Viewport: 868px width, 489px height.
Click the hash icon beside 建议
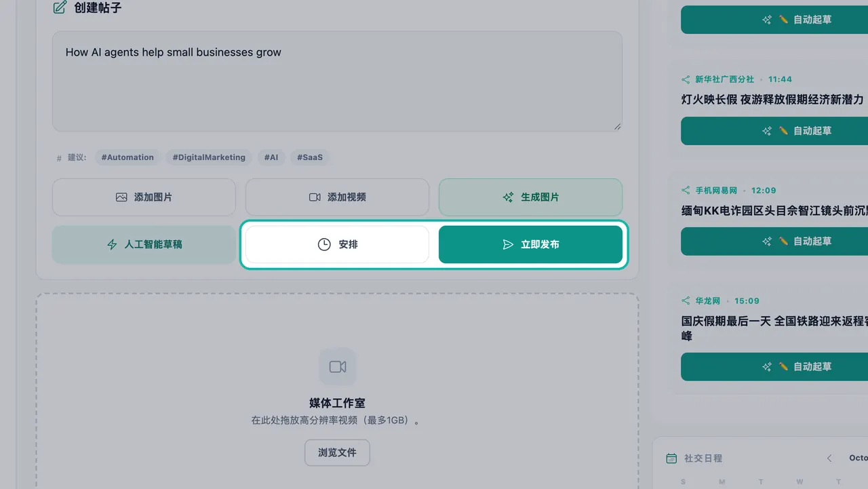click(59, 158)
